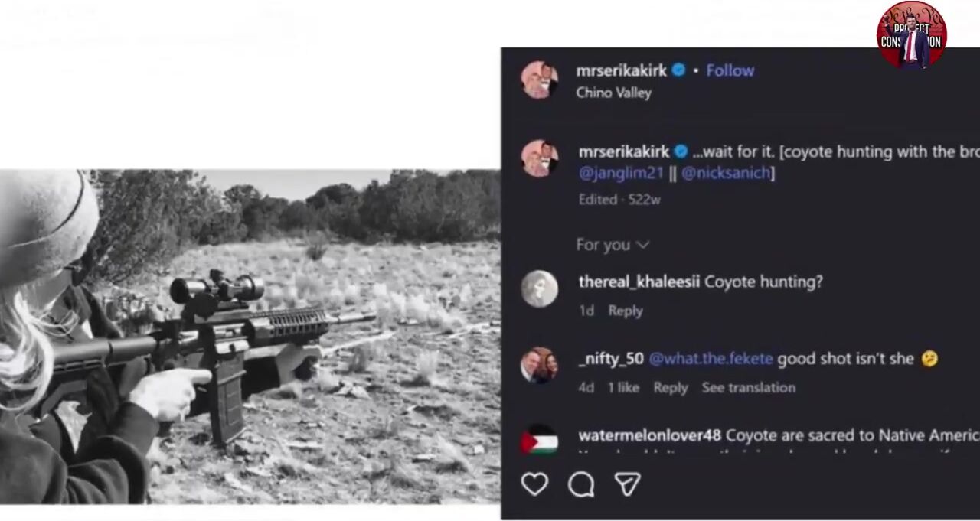Screen dimensions: 980x521
Task: Click watermelonlover48 flag avatar
Action: (x=539, y=441)
